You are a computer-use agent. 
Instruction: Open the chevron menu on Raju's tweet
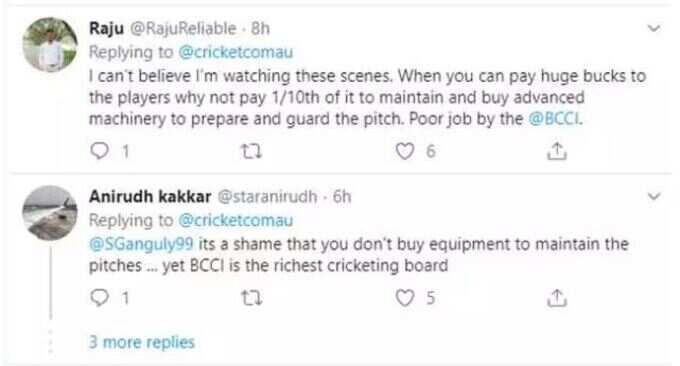coord(654,29)
